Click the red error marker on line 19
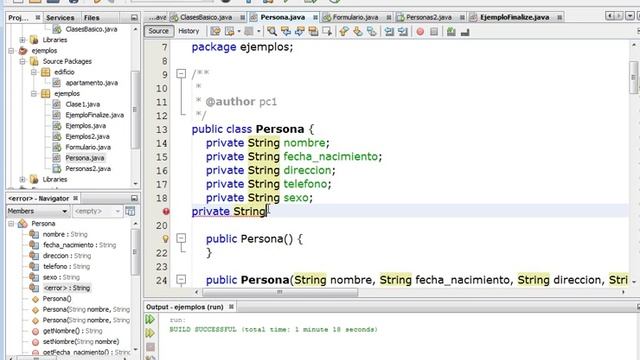This screenshot has height=360, width=640. coord(166,211)
